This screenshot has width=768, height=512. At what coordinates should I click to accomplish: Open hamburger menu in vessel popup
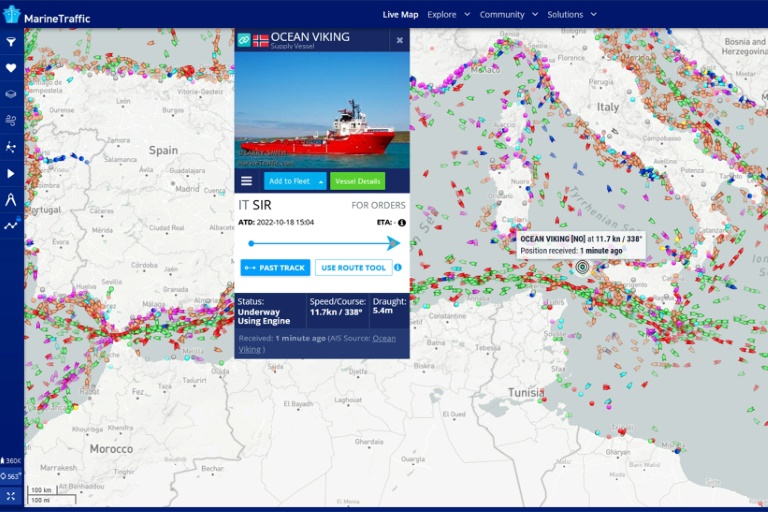(246, 181)
